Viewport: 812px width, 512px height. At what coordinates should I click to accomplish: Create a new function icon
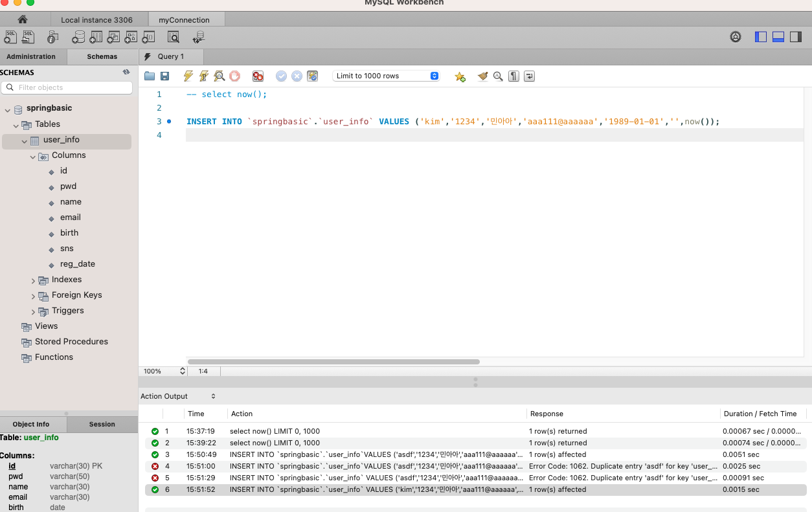coord(148,38)
